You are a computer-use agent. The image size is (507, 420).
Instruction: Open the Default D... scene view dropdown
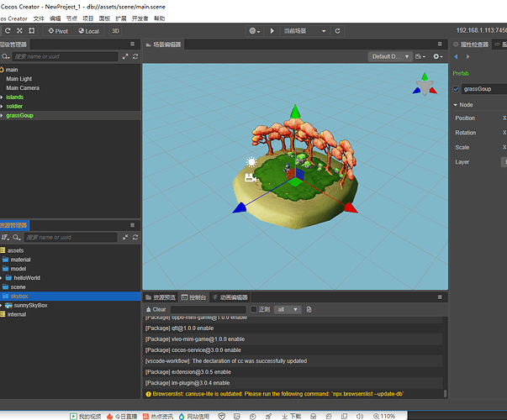pyautogui.click(x=390, y=56)
